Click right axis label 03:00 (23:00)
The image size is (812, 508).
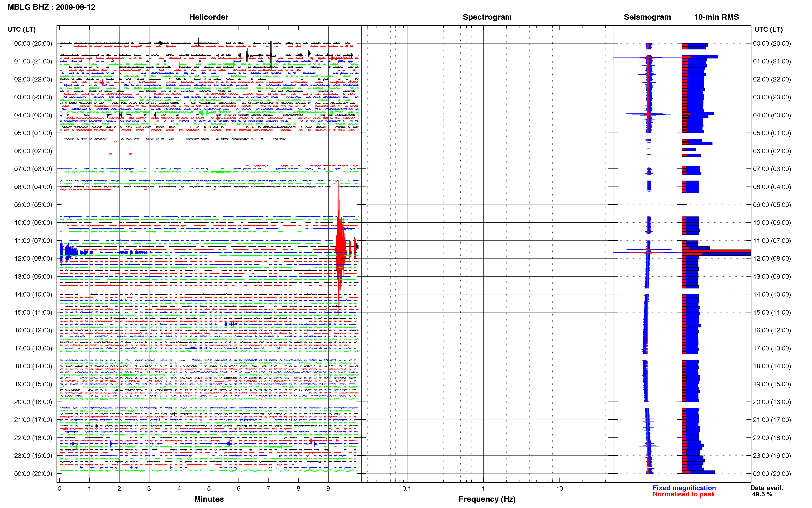coord(772,97)
